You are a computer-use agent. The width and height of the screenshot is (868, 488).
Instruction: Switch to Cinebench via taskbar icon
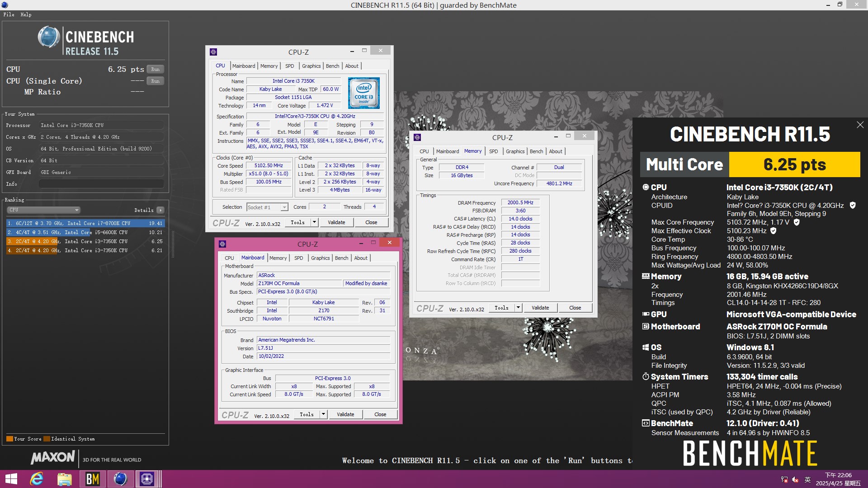(120, 479)
